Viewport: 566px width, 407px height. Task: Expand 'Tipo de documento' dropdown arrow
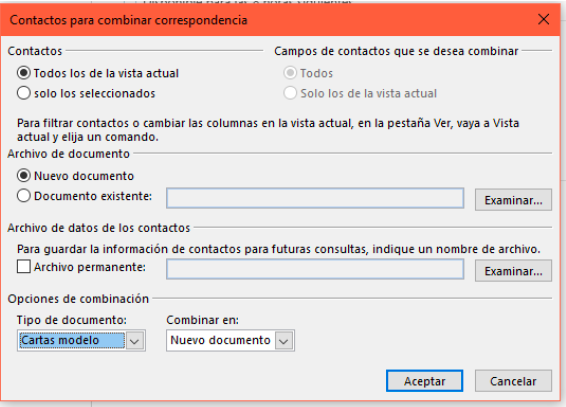135,341
